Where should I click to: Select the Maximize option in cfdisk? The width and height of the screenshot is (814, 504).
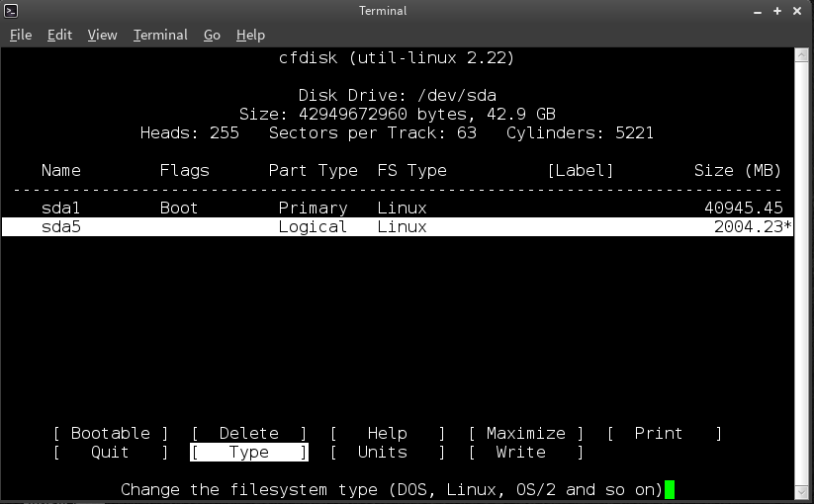pos(526,434)
